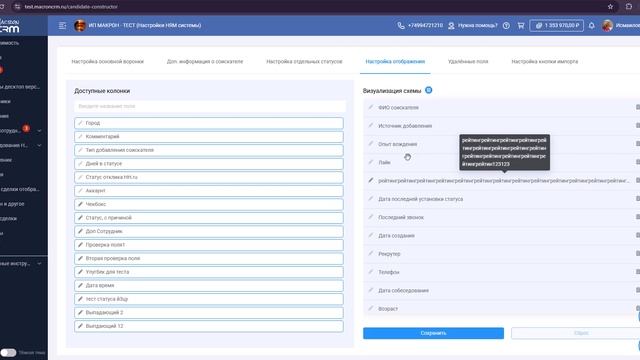Open site info icon in address bar
This screenshot has width=640, height=360.
point(17,7)
